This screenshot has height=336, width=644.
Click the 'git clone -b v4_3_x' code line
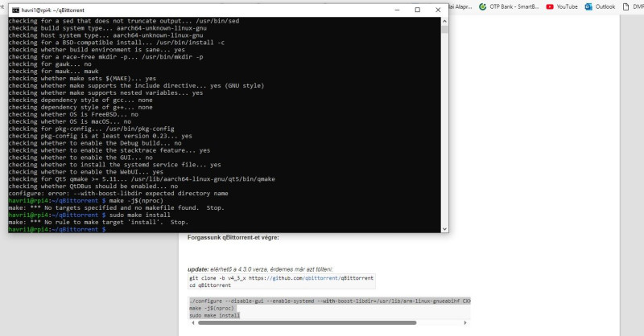click(x=281, y=278)
